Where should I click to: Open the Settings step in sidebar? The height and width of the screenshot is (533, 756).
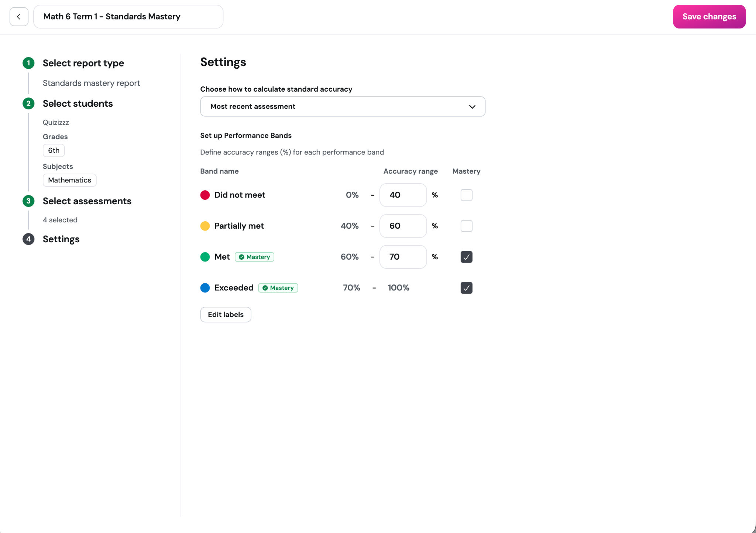pos(61,239)
